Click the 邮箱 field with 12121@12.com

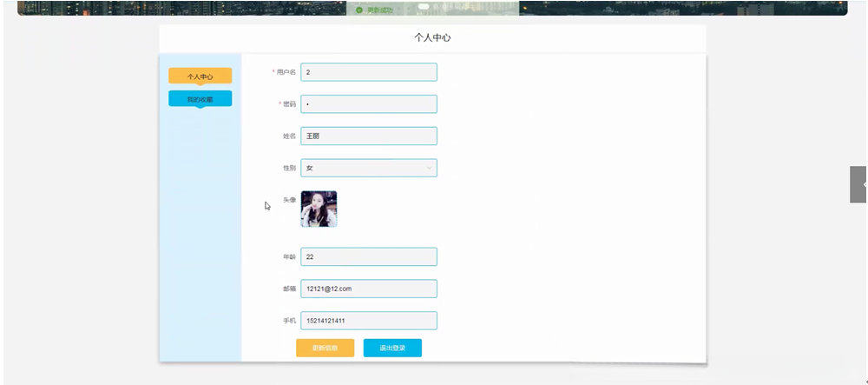369,289
